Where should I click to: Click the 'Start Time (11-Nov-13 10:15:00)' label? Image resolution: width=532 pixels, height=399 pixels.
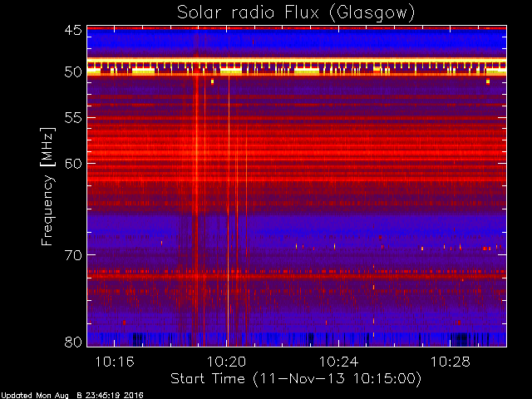(x=296, y=379)
